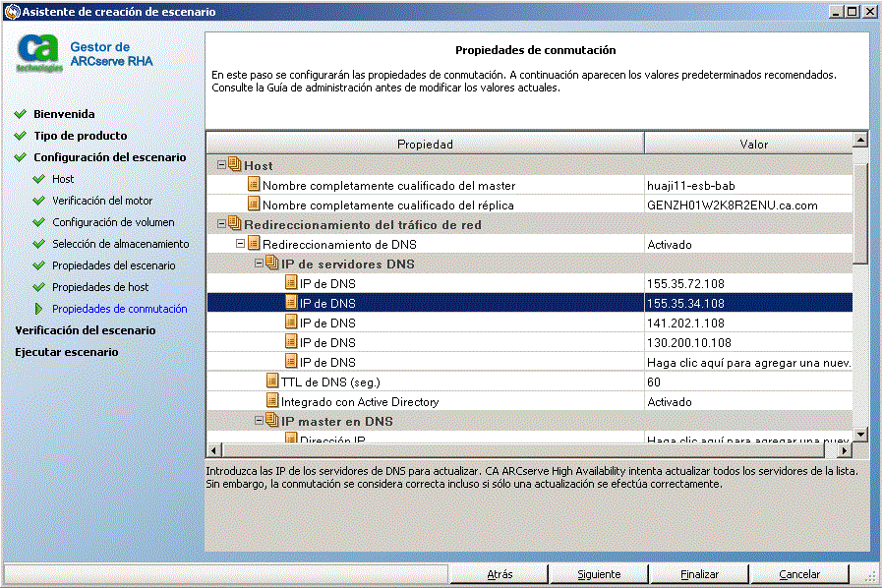Open the Propiedades de host step
The image size is (882, 588).
[100, 287]
